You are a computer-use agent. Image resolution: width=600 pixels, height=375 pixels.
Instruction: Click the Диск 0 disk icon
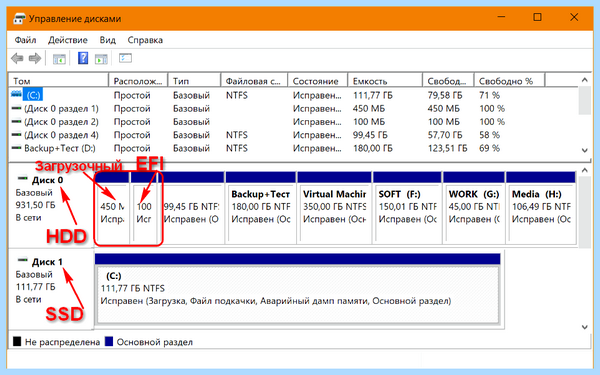[23, 178]
